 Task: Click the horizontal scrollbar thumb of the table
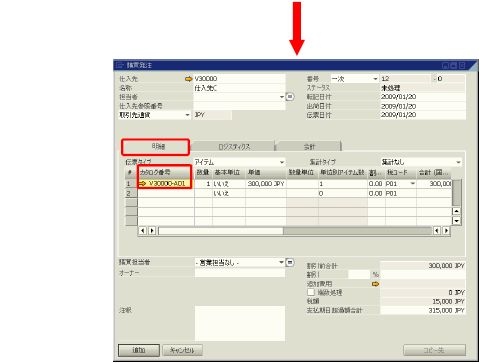[x=221, y=230]
